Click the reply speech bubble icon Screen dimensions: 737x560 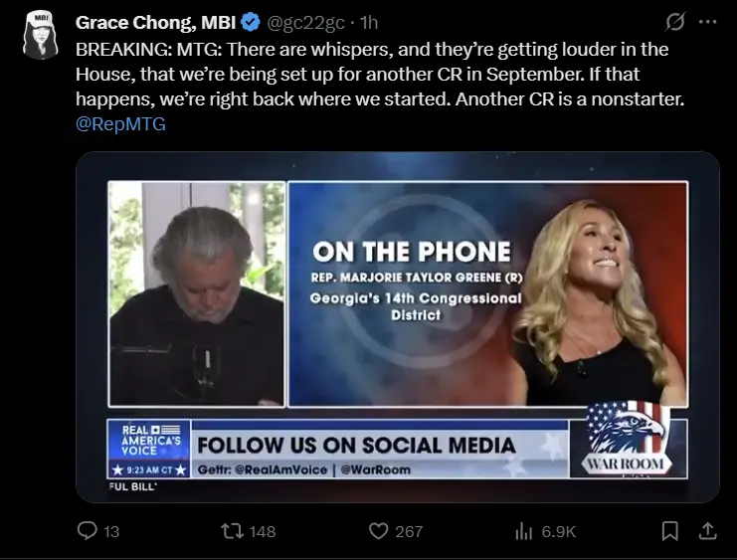click(x=87, y=531)
